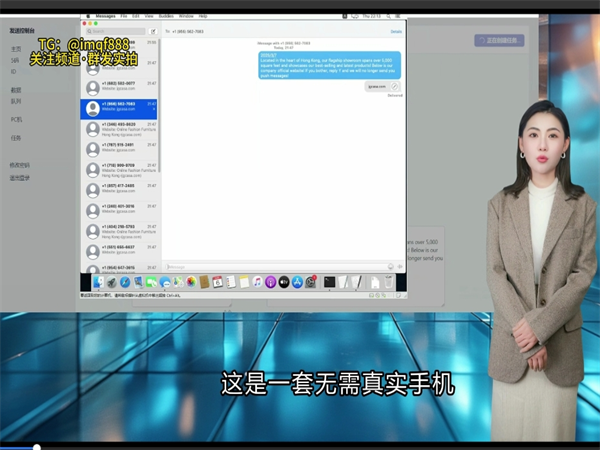The height and width of the screenshot is (450, 600).
Task: Open the File menu
Action: pyautogui.click(x=123, y=17)
